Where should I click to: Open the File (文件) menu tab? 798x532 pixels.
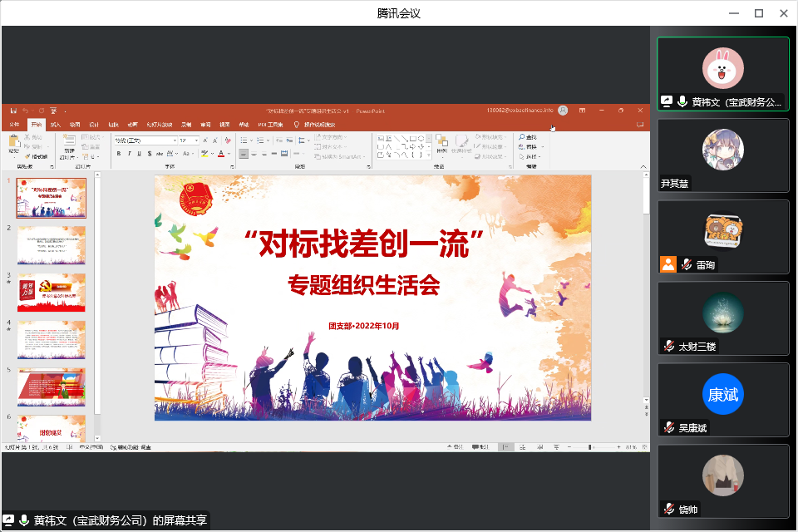[x=13, y=125]
